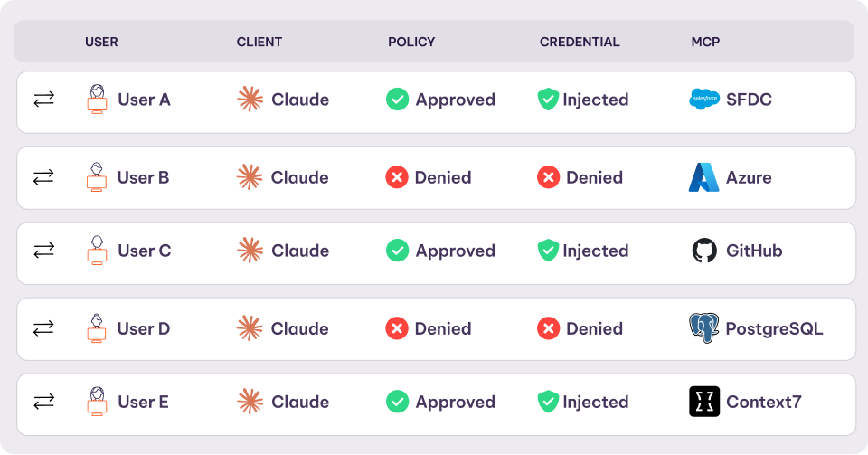Image resolution: width=868 pixels, height=455 pixels.
Task: Click the Context7 logo icon
Action: point(703,402)
